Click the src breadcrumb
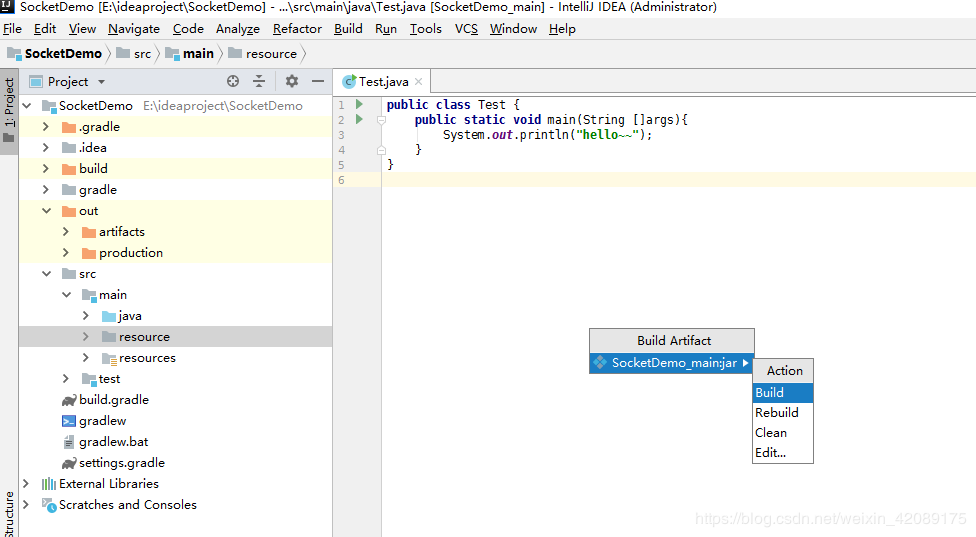This screenshot has width=976, height=537. click(134, 54)
